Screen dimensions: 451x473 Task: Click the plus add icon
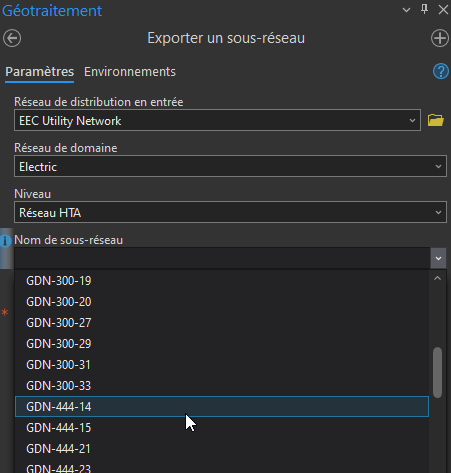[440, 38]
